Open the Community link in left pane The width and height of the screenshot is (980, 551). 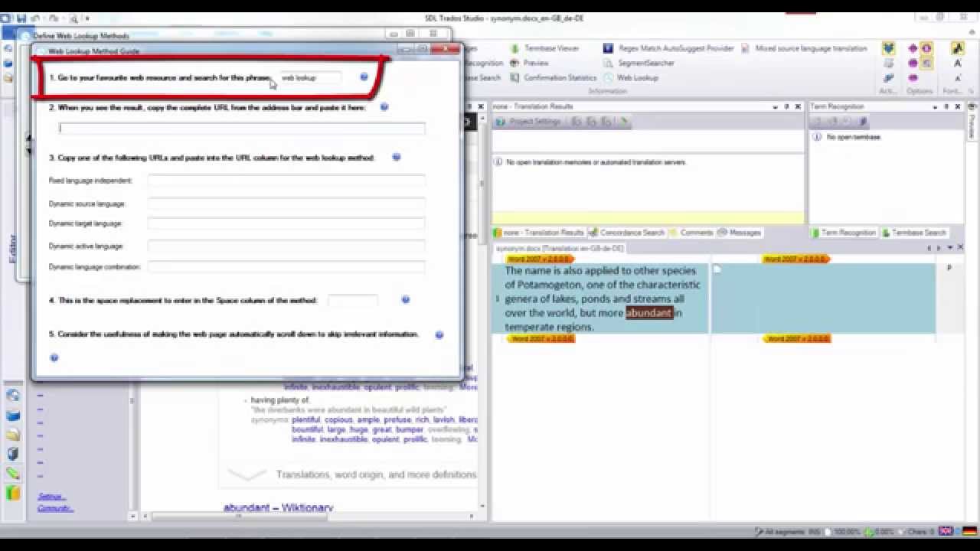pos(55,508)
